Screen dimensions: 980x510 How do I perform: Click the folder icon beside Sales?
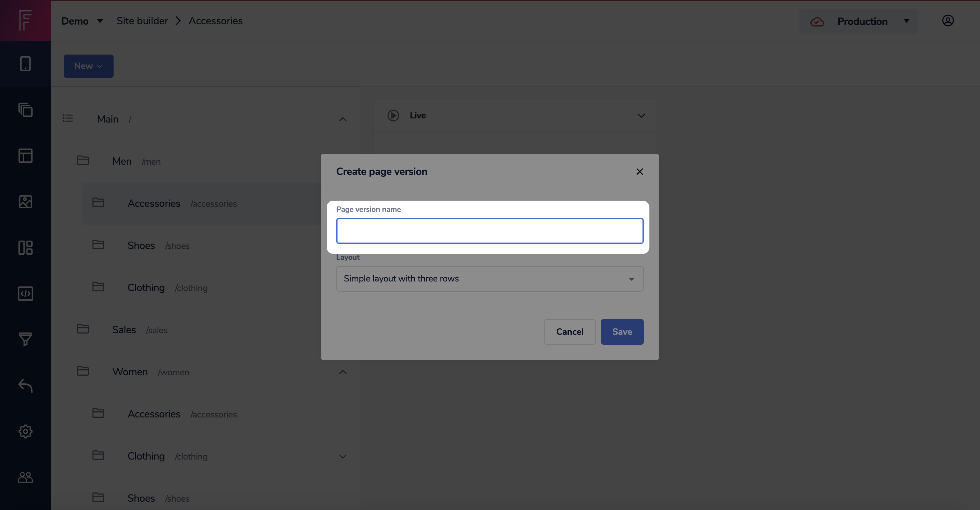coord(83,329)
